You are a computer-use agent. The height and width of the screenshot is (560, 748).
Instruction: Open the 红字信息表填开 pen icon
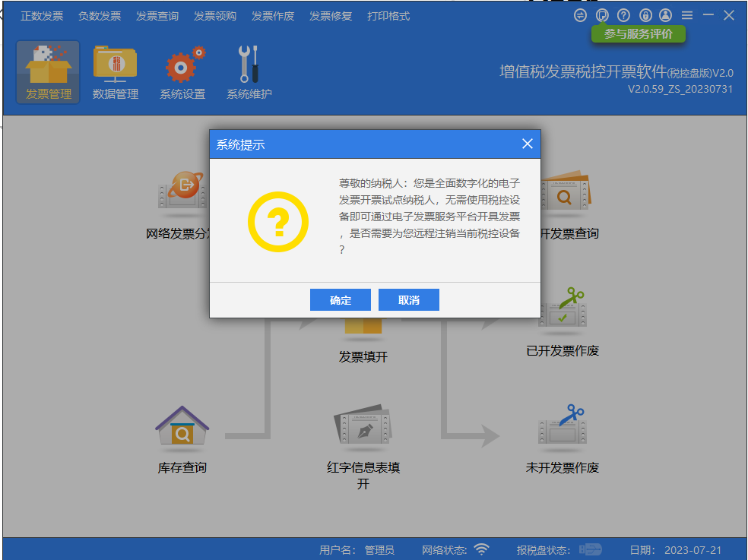(363, 425)
